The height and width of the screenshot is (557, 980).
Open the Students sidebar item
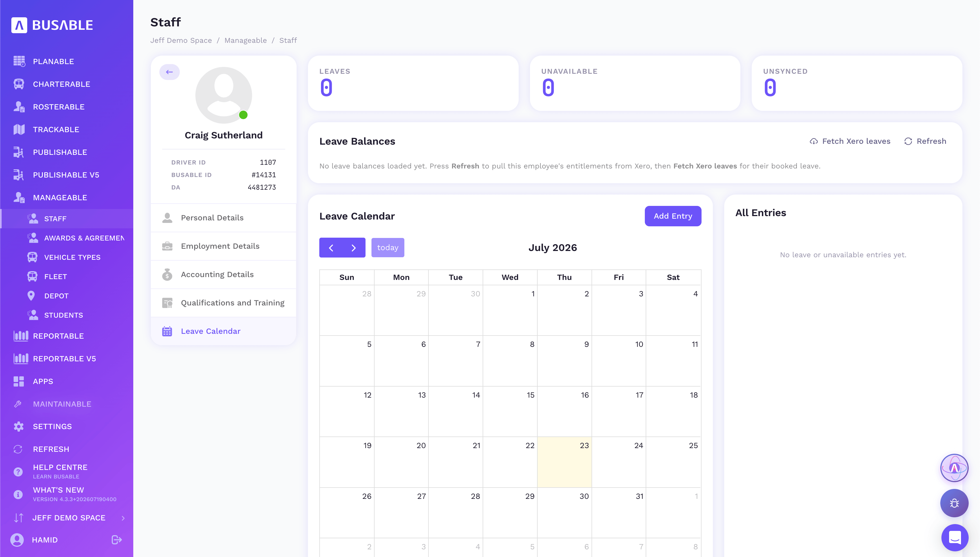point(67,315)
